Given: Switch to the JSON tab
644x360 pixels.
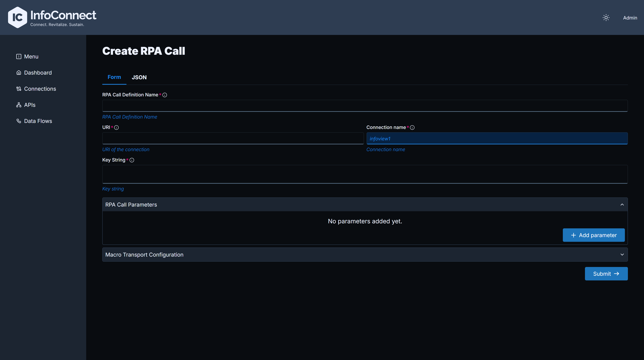Looking at the screenshot, I should (139, 77).
